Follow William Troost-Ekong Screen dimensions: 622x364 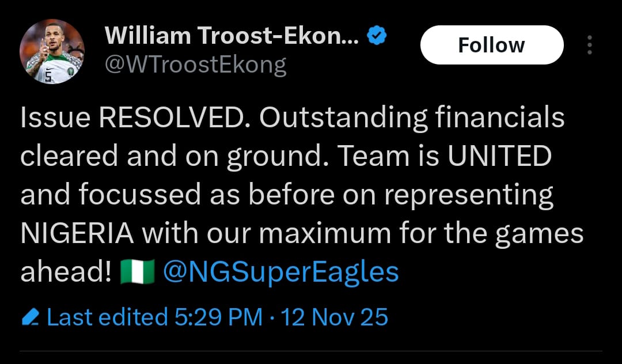coord(492,44)
